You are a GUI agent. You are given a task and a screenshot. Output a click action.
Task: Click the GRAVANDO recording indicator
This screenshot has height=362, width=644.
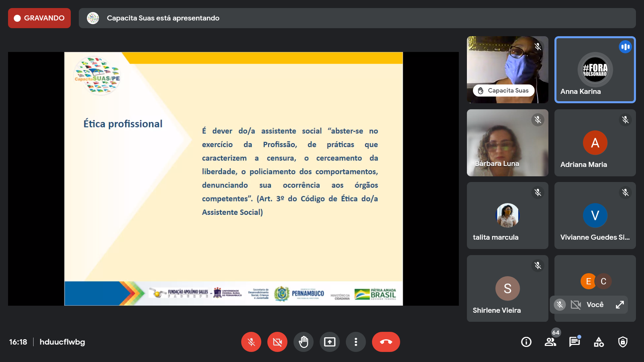(39, 18)
